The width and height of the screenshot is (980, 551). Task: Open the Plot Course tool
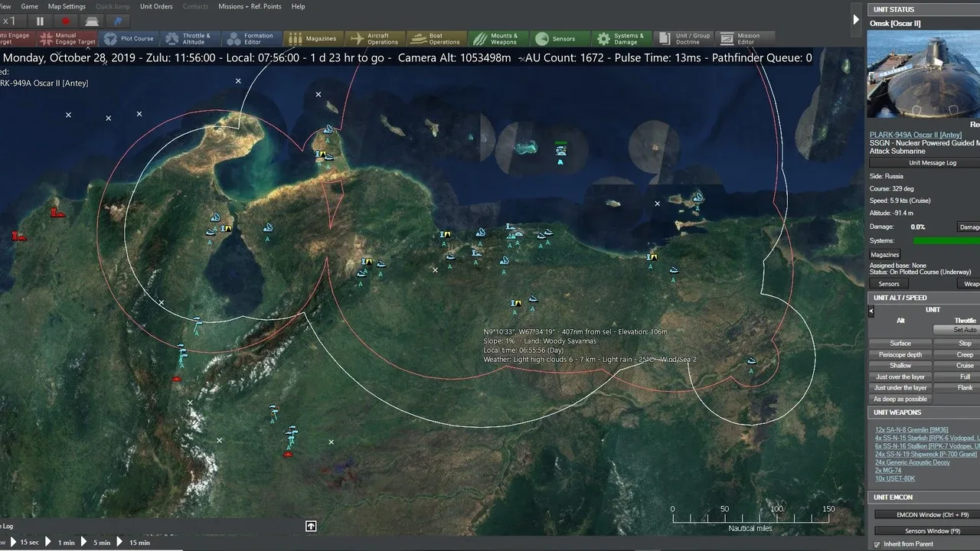click(129, 38)
